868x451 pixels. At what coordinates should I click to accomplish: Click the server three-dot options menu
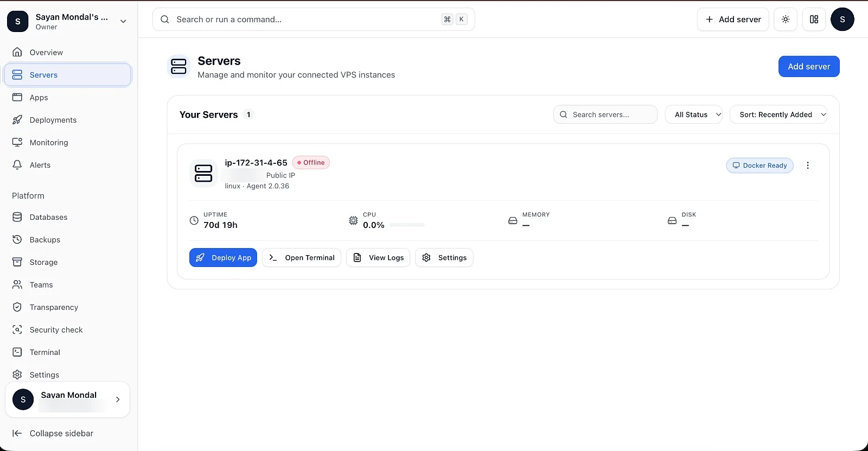coord(808,166)
